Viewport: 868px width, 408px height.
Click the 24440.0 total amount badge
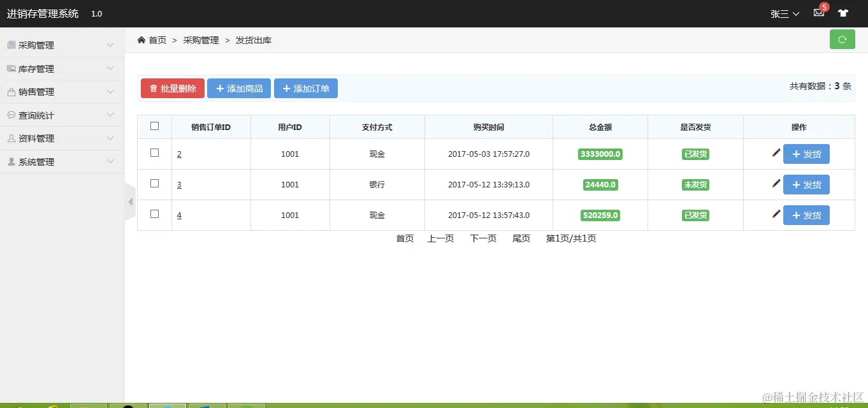tap(600, 185)
